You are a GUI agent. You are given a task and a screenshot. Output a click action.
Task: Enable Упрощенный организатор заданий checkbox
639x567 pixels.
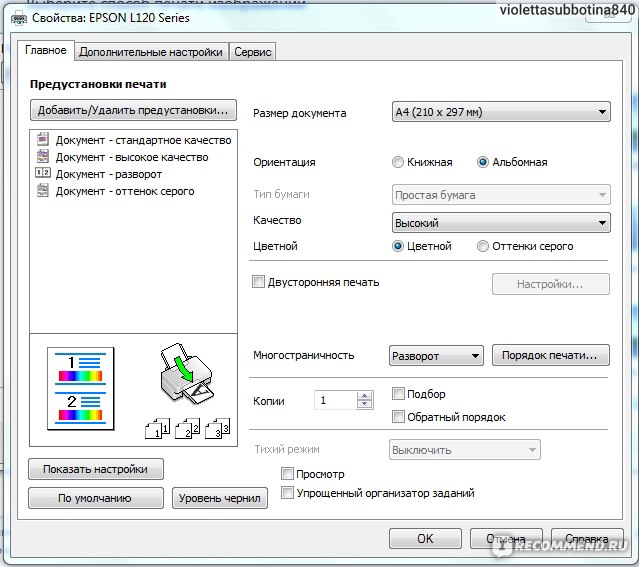(287, 493)
